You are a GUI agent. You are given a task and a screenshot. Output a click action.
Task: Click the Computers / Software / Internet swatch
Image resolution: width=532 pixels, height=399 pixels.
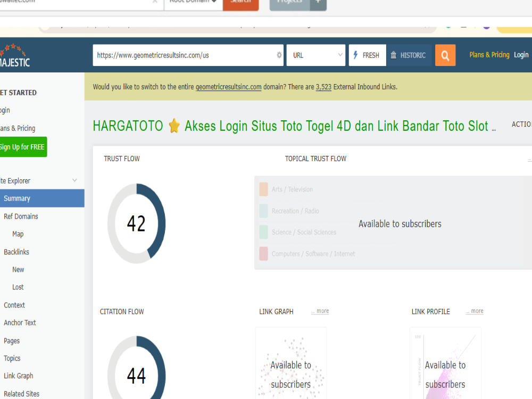(264, 254)
